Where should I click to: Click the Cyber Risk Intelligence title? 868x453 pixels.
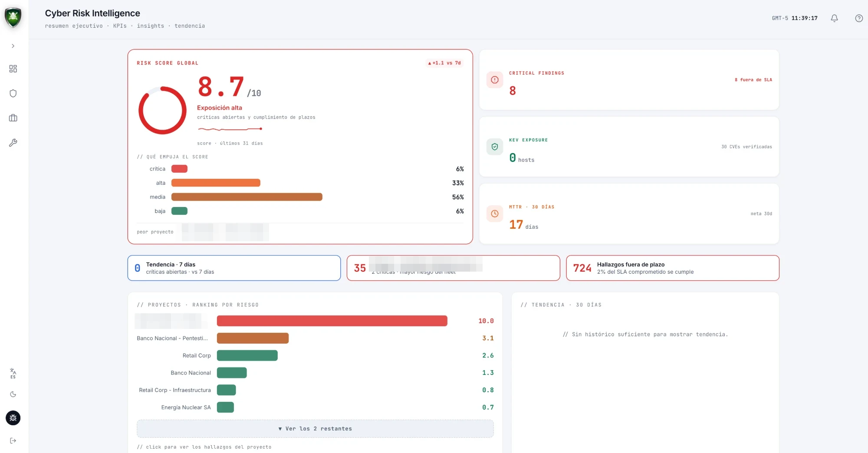92,13
